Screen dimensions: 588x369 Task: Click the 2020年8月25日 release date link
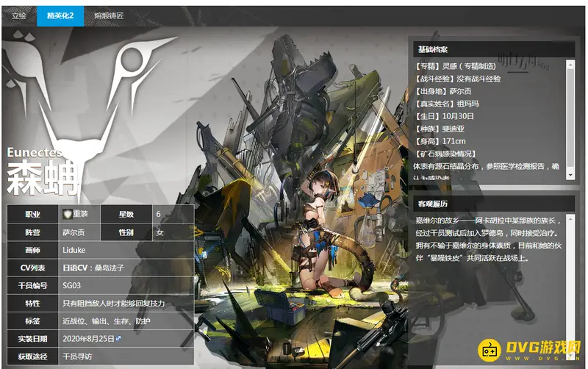88,339
